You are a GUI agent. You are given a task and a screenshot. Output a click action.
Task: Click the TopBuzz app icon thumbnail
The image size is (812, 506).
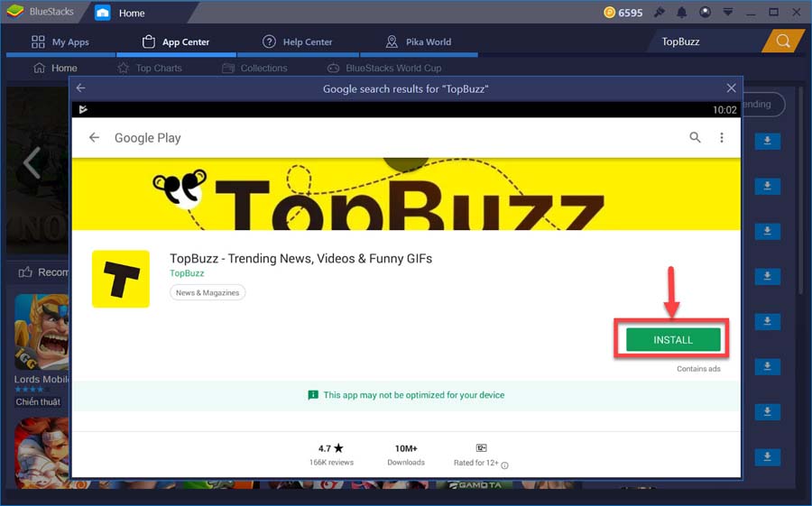[x=121, y=279]
